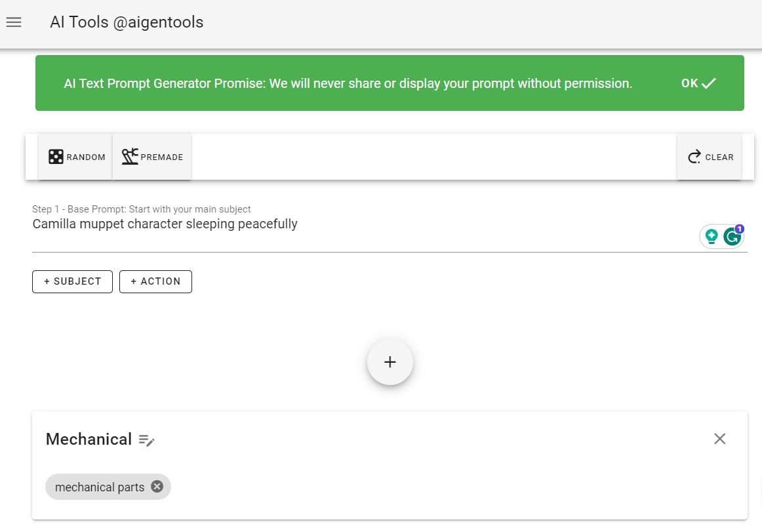Remove the mechanical parts tag

(157, 486)
